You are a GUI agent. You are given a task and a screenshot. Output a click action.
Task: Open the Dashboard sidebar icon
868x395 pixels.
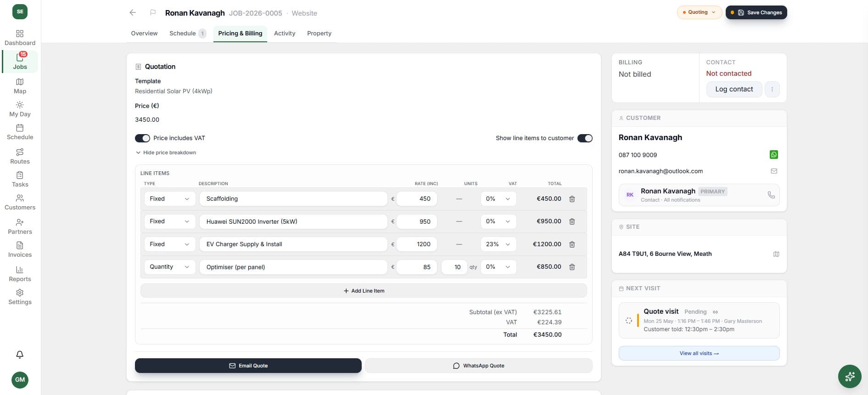(x=20, y=38)
